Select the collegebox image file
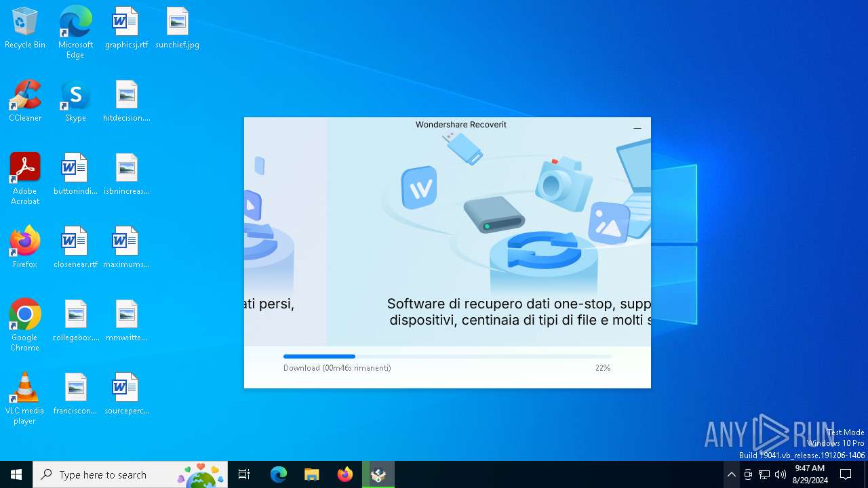This screenshot has width=868, height=488. click(75, 321)
